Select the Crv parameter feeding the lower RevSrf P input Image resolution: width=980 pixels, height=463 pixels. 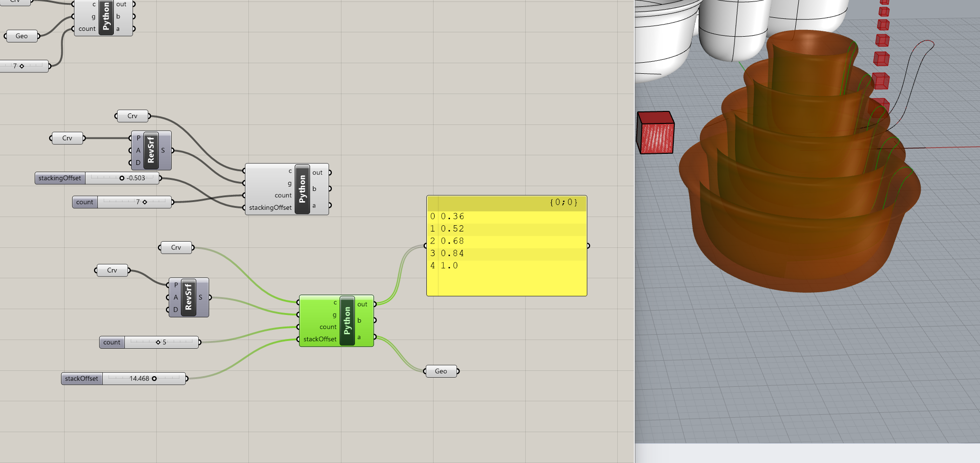[112, 270]
